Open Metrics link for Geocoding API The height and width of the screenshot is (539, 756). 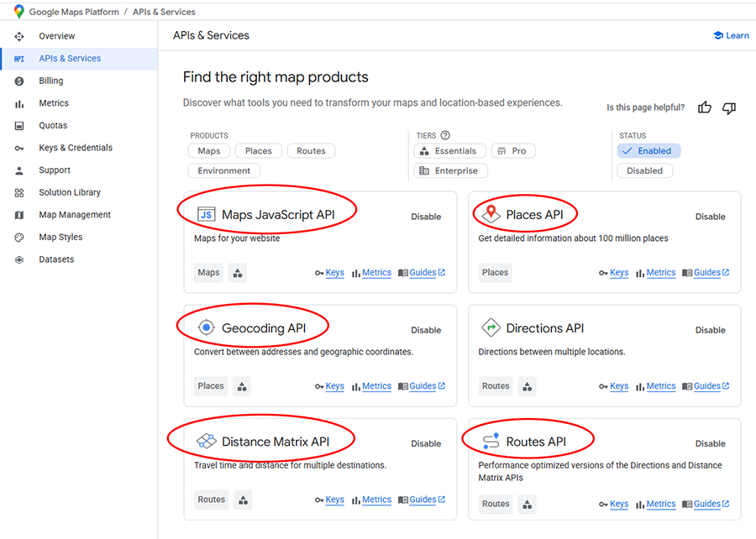[376, 386]
